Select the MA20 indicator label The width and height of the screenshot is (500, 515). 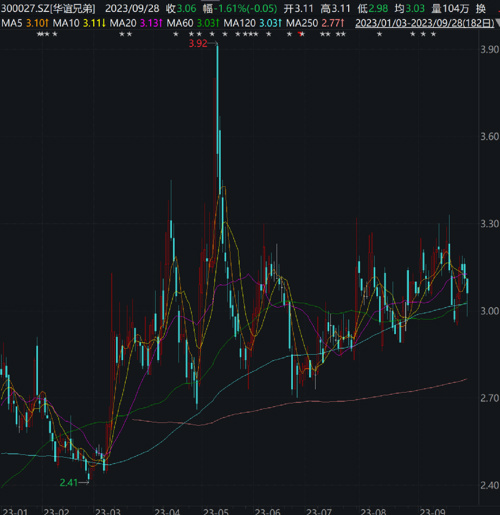[123, 23]
